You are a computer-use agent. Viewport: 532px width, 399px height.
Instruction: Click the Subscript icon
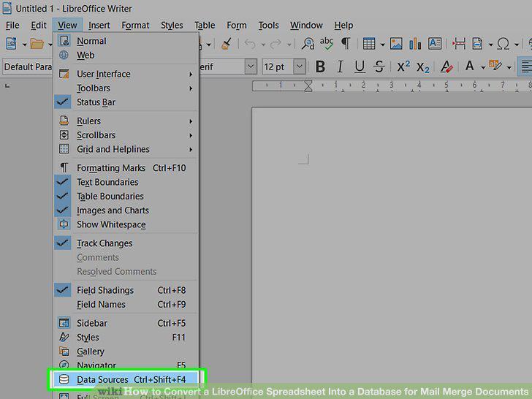pyautogui.click(x=423, y=67)
